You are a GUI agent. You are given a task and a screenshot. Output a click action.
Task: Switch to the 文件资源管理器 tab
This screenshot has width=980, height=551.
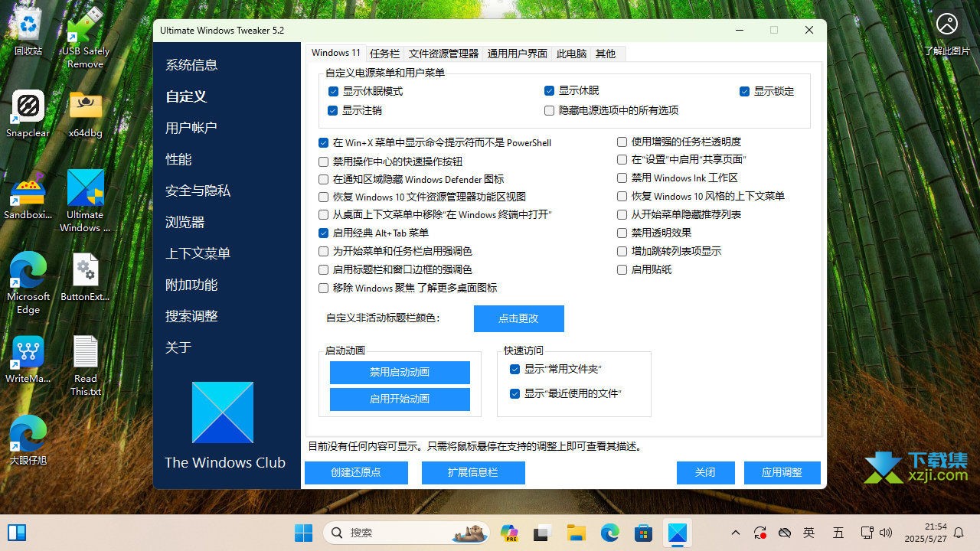pyautogui.click(x=443, y=54)
